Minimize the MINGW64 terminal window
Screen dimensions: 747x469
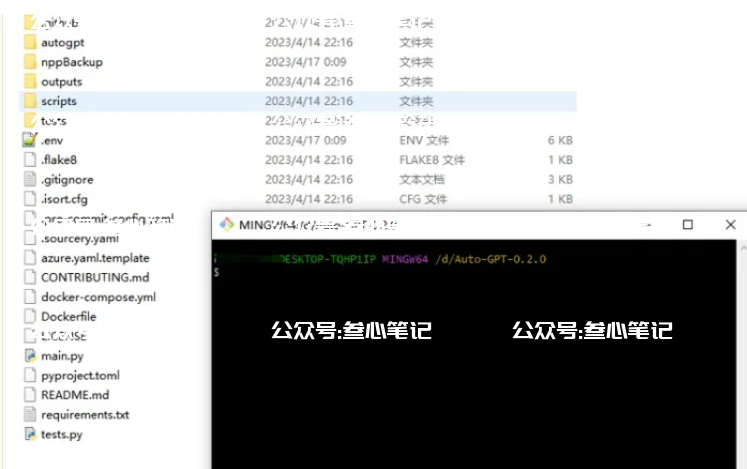click(x=646, y=224)
